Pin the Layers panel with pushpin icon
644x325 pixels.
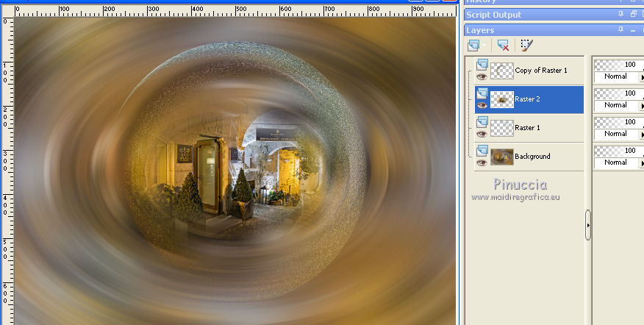620,30
